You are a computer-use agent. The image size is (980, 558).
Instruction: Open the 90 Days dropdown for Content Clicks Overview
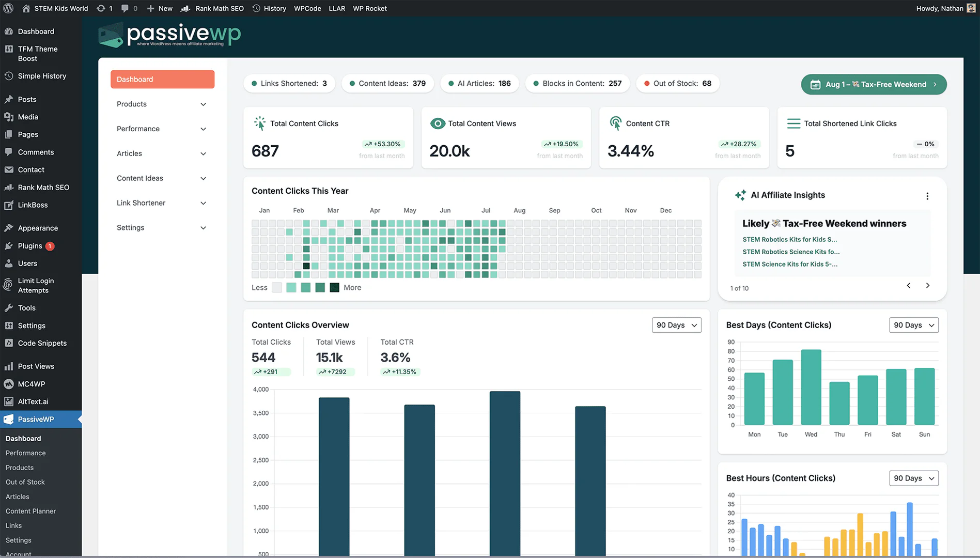pyautogui.click(x=676, y=325)
